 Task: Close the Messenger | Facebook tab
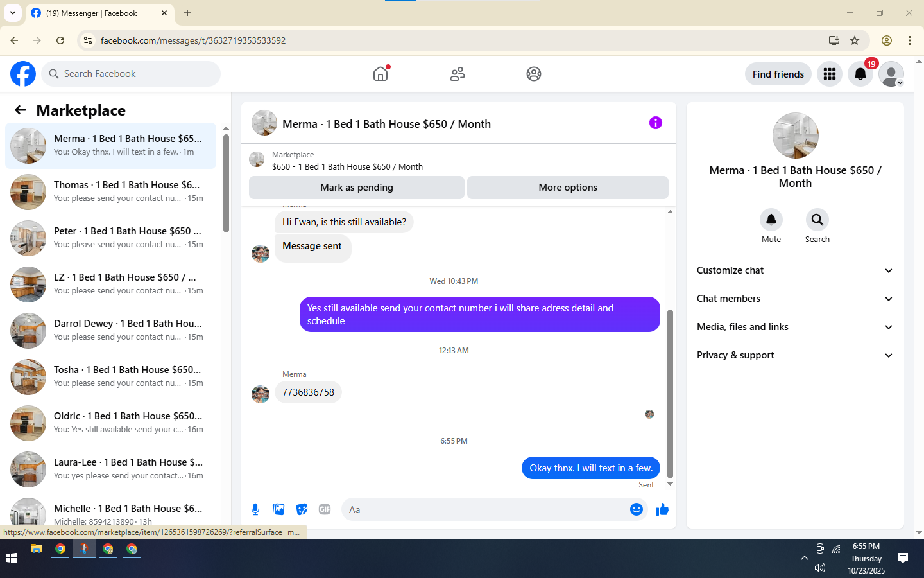[x=164, y=13]
